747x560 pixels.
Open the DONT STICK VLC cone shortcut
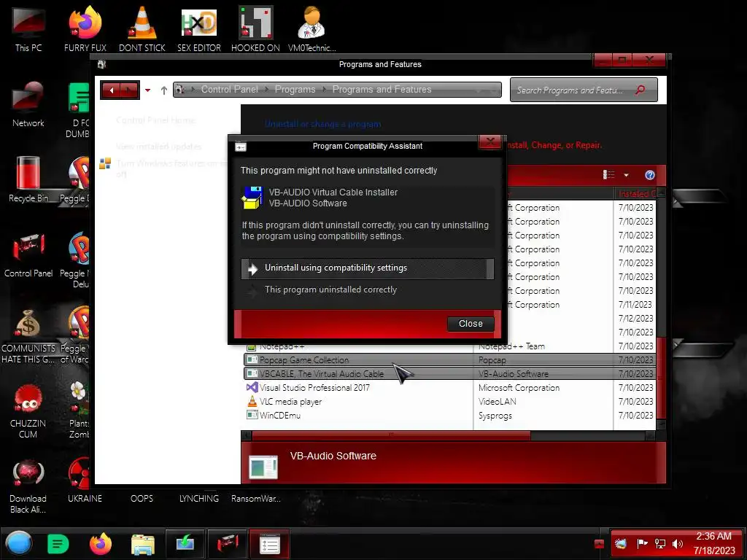142,28
